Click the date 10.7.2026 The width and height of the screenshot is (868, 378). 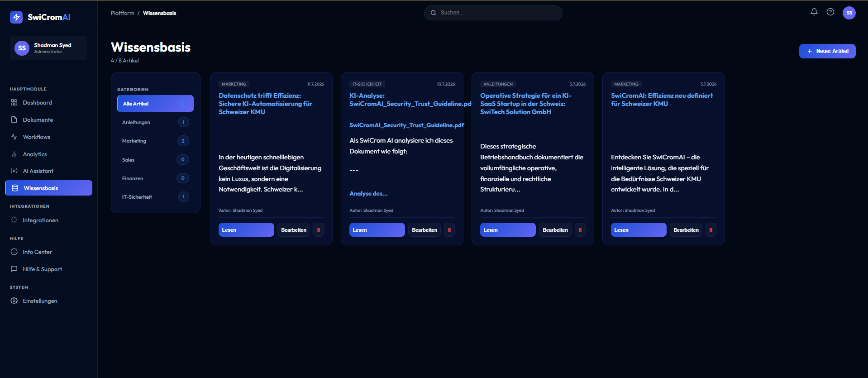tap(446, 84)
